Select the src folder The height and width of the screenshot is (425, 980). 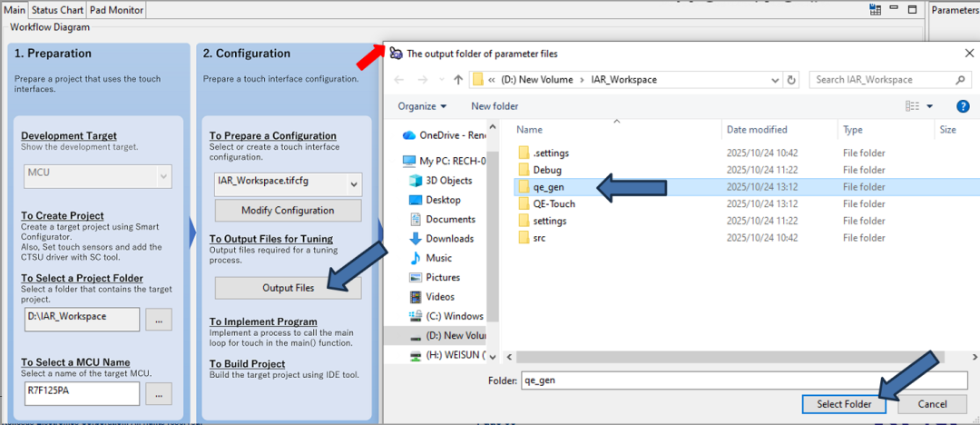[534, 238]
